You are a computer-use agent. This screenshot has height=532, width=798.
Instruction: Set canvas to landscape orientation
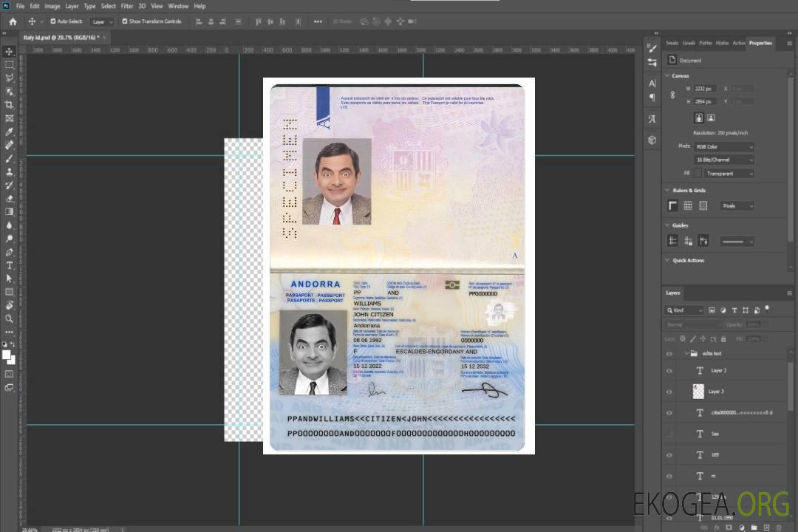(x=711, y=117)
